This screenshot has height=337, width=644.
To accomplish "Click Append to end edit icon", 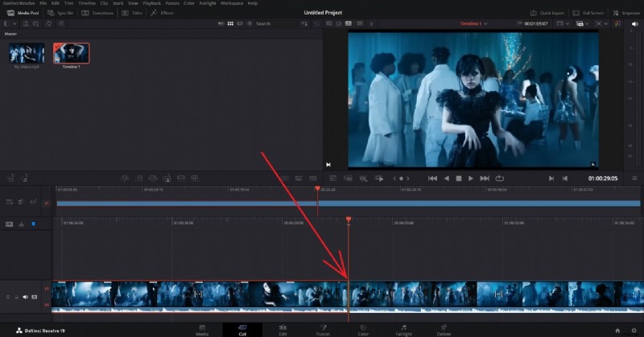I will 139,179.
